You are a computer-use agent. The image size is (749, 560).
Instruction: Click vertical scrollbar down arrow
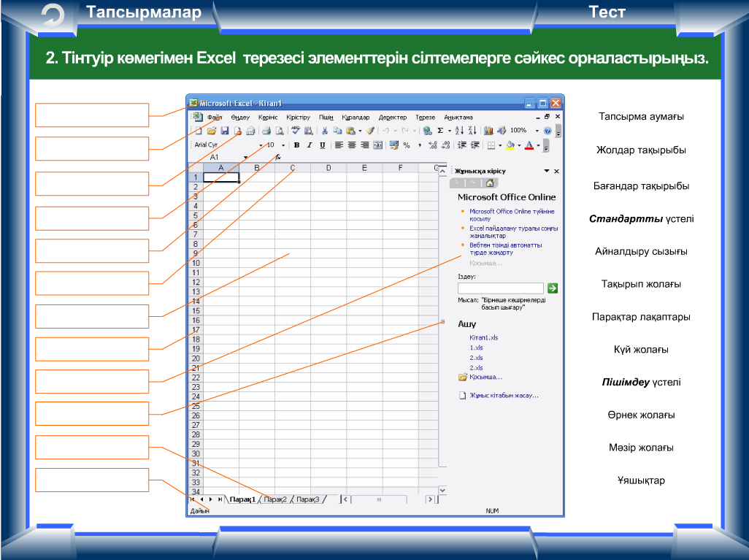point(443,490)
